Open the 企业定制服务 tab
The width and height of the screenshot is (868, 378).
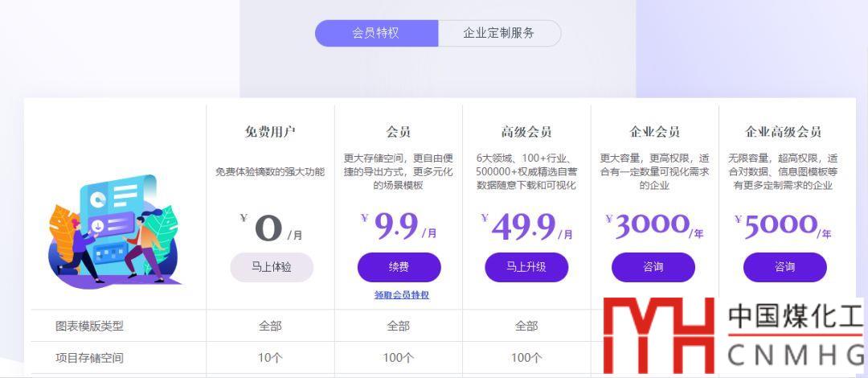pyautogui.click(x=499, y=33)
